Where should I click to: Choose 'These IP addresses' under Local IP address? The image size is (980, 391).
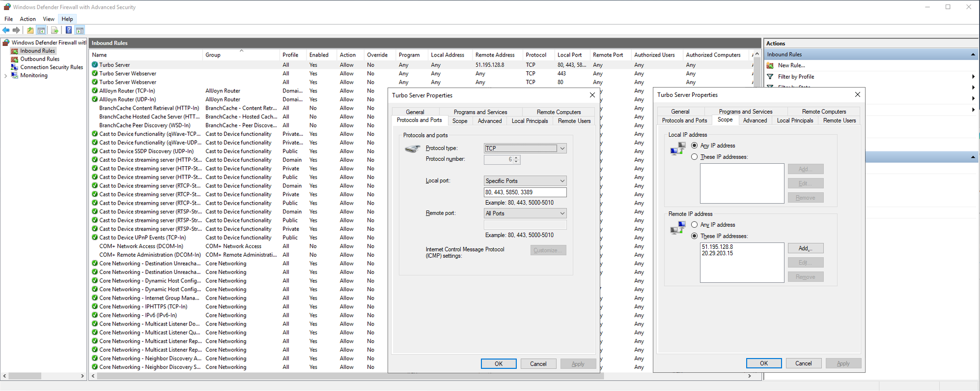pos(694,157)
